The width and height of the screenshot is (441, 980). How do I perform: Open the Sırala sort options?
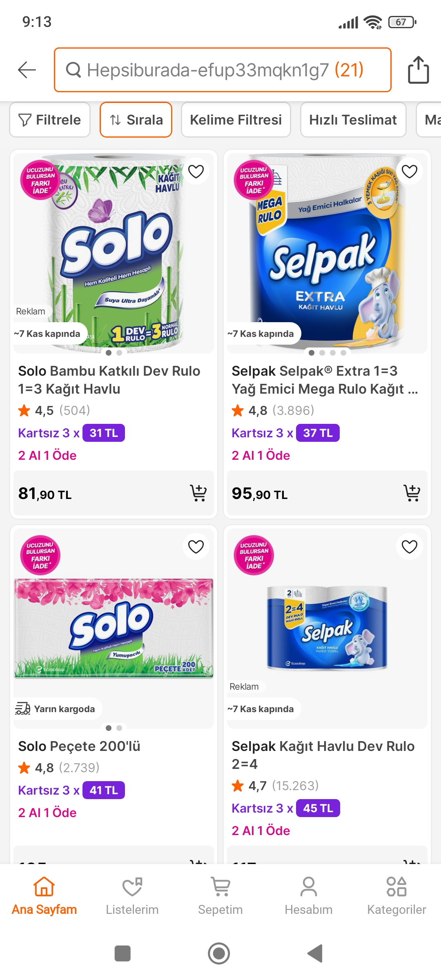pos(136,120)
